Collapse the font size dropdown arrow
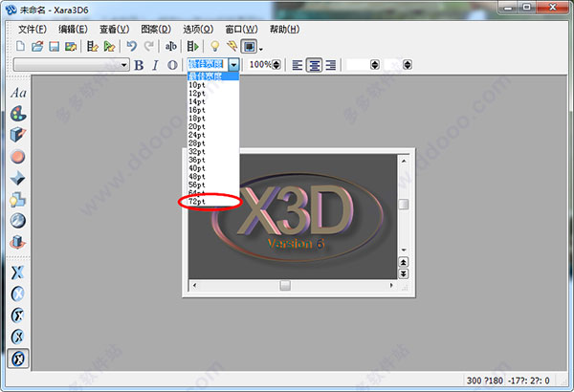Viewport: 574px width, 392px height. [234, 65]
